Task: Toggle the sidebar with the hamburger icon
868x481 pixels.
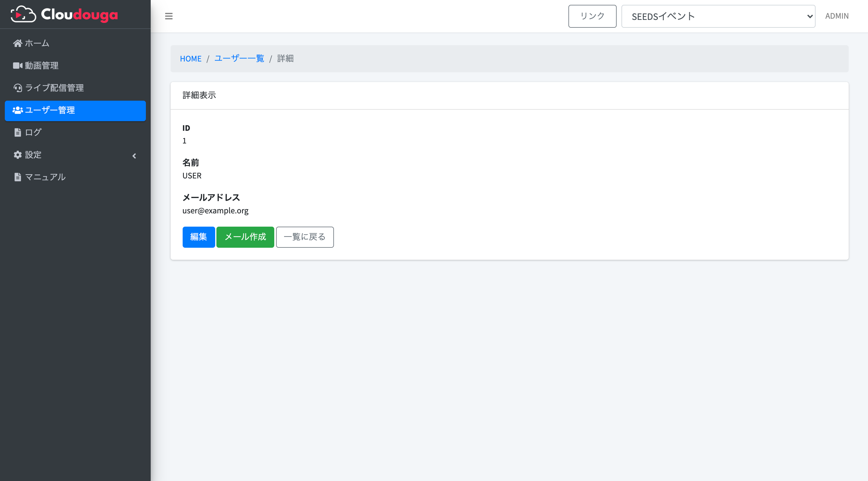Action: click(169, 16)
